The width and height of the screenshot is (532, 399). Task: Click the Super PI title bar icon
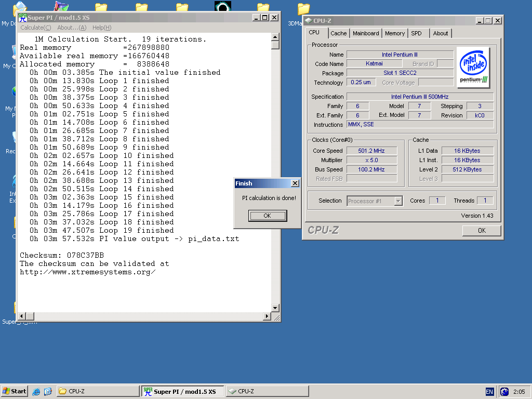click(x=23, y=18)
